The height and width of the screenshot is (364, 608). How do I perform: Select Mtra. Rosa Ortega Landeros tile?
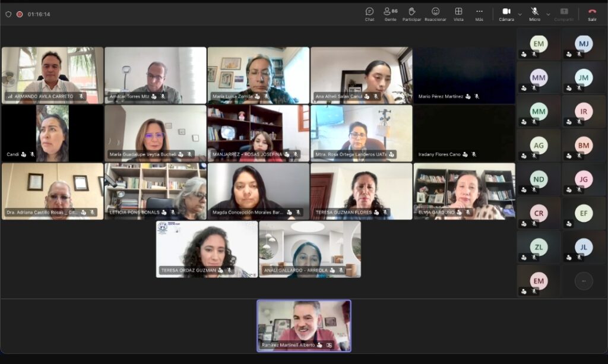click(362, 134)
